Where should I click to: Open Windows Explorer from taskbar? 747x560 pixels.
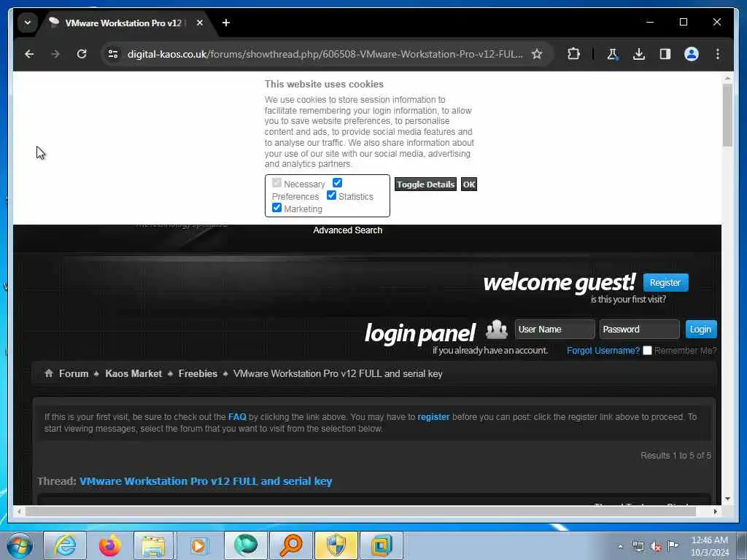(x=153, y=545)
